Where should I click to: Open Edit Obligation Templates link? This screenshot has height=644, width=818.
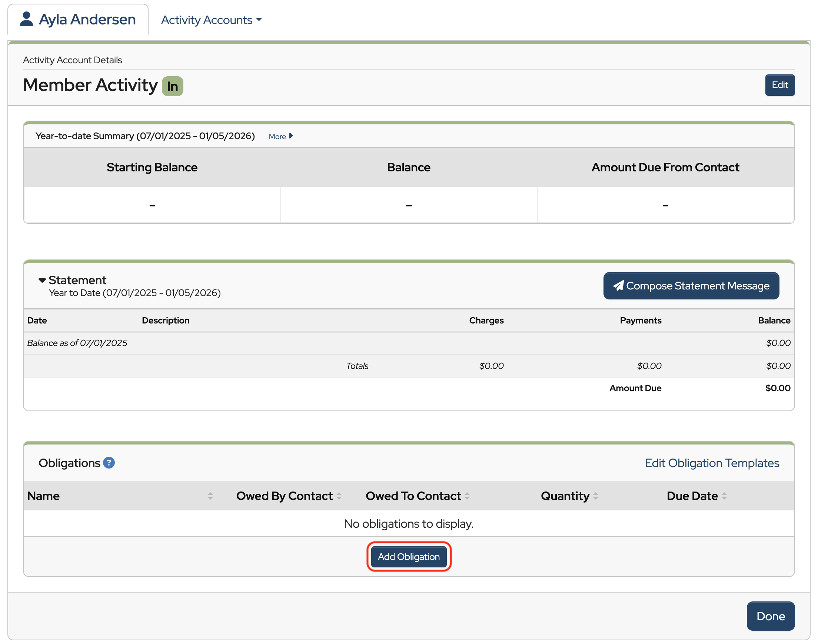(x=712, y=463)
